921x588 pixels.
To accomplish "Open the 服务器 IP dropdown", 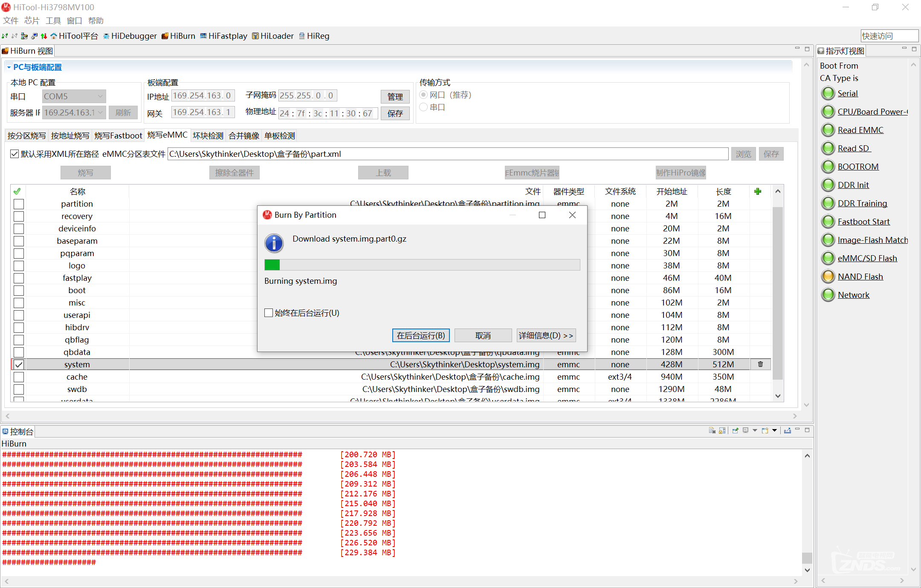I will 74,112.
